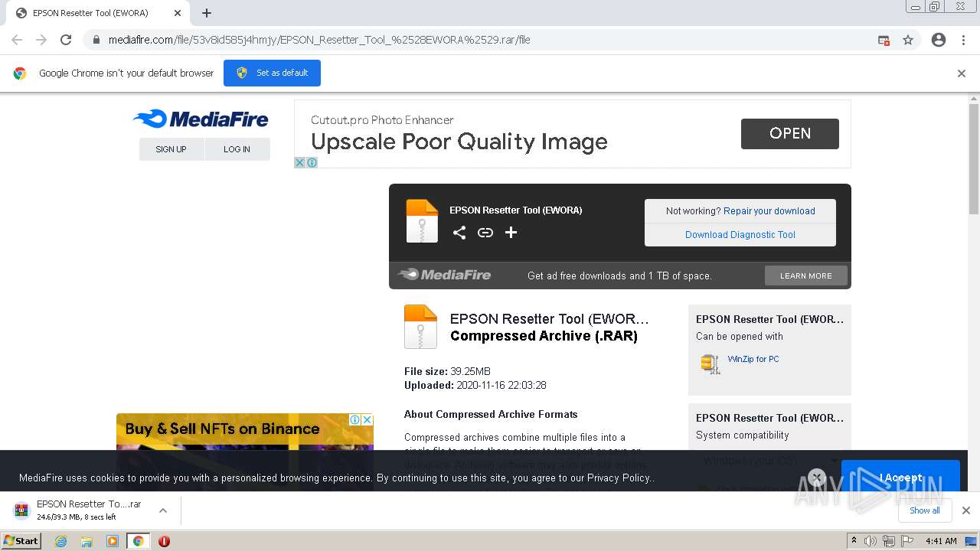Click the WinZip for PC link

coord(753,359)
